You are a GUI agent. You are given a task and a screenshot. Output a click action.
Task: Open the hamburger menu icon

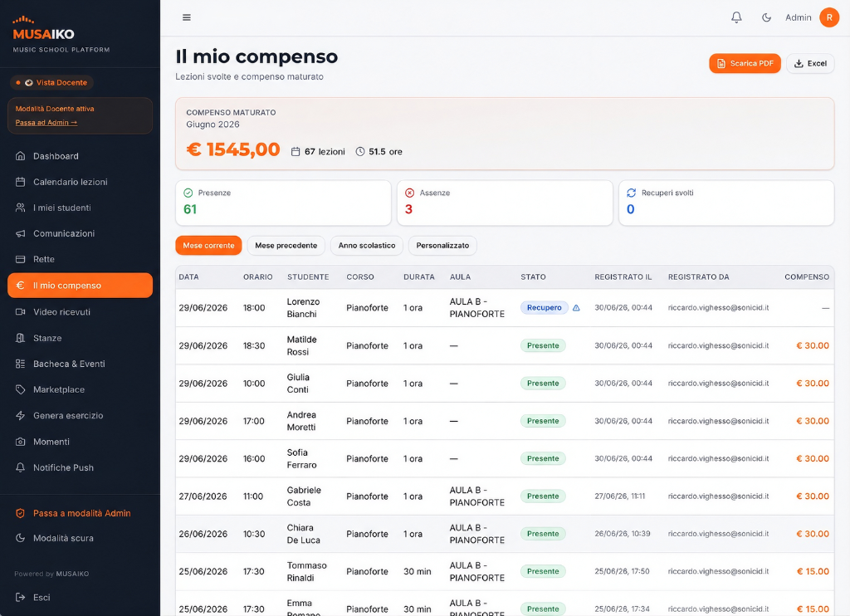187,17
